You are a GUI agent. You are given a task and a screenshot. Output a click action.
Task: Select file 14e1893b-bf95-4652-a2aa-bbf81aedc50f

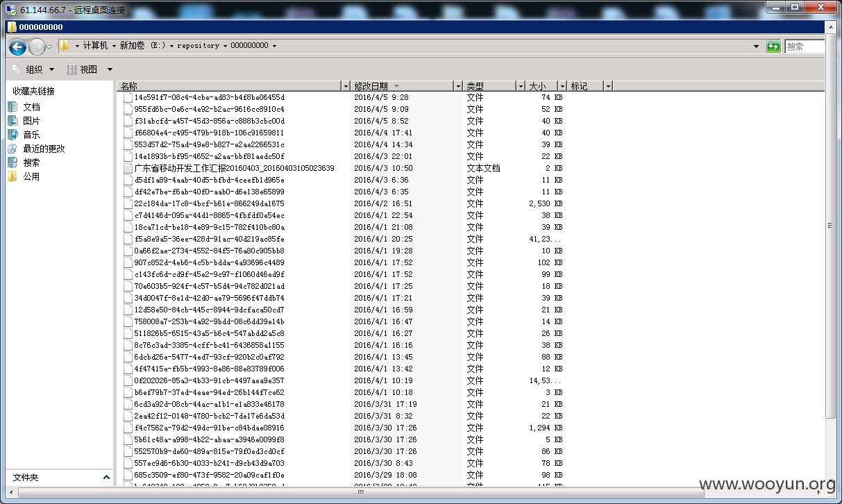209,156
